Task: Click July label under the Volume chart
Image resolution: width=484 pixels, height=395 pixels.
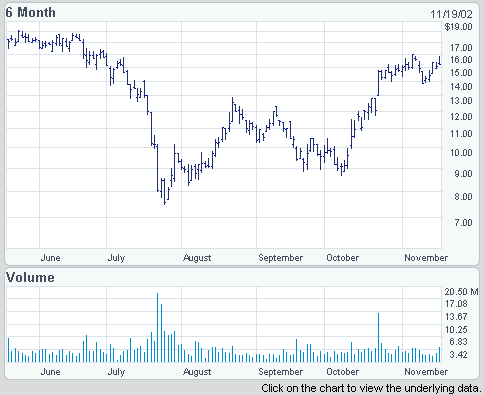Action: tap(116, 372)
